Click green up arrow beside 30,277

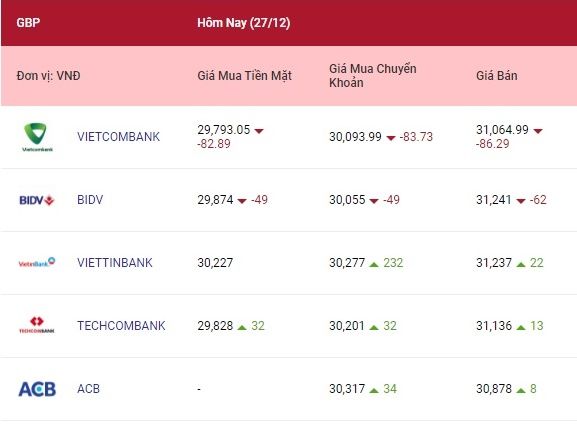(x=374, y=264)
